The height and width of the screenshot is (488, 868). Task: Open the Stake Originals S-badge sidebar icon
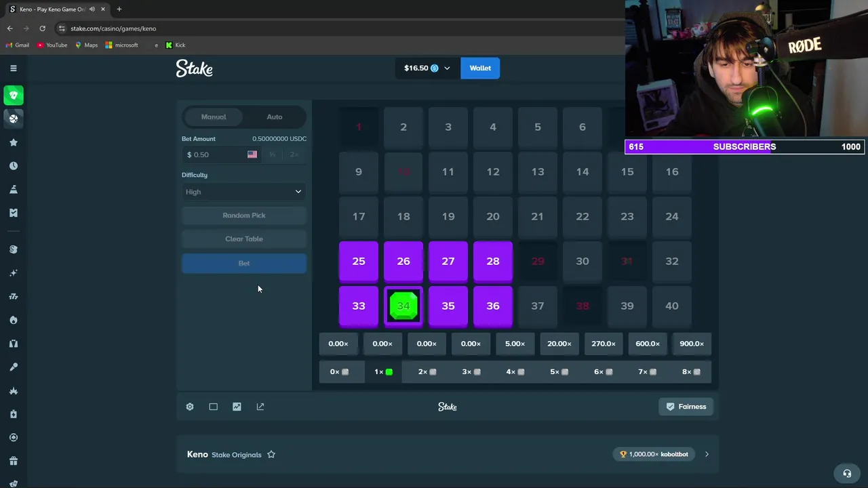pyautogui.click(x=13, y=249)
